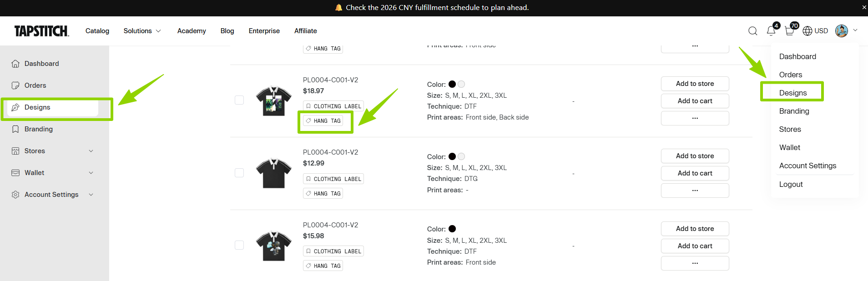The width and height of the screenshot is (868, 281).
Task: Close the announcement banner
Action: coord(864,7)
